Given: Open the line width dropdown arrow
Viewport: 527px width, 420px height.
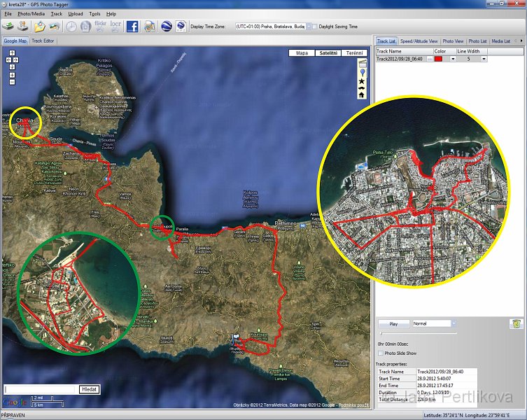Looking at the screenshot, I should click(x=484, y=59).
